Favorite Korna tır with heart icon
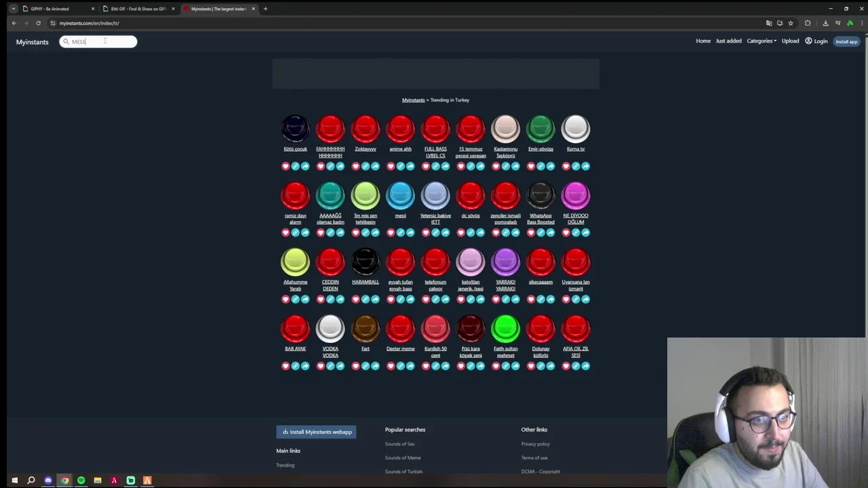Screen dimensions: 868x488 point(566,166)
